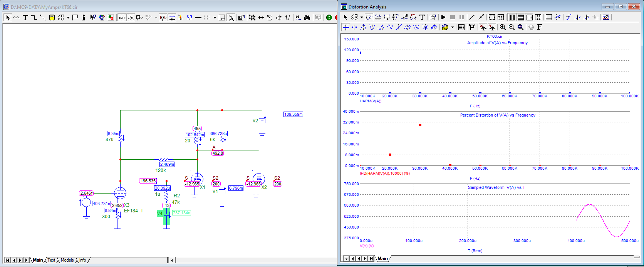Switch to the Models tab
The image size is (644, 267).
pos(67,260)
